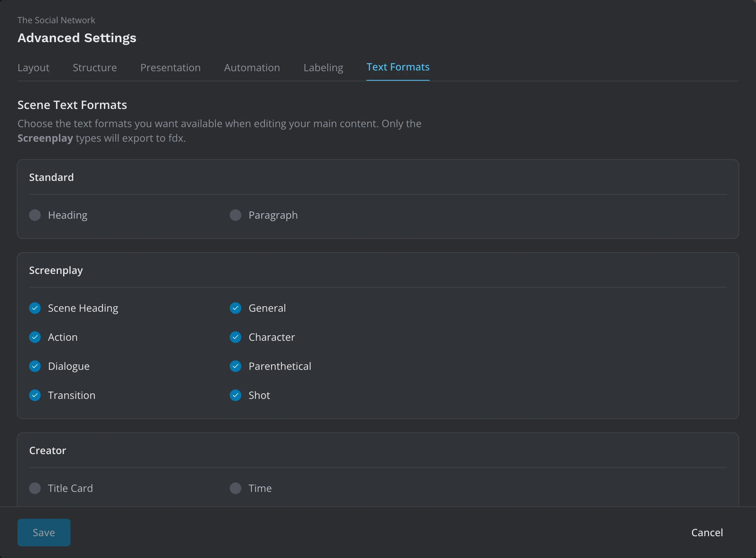Disable the Parenthetical format checkbox
The height and width of the screenshot is (558, 756).
[236, 366]
